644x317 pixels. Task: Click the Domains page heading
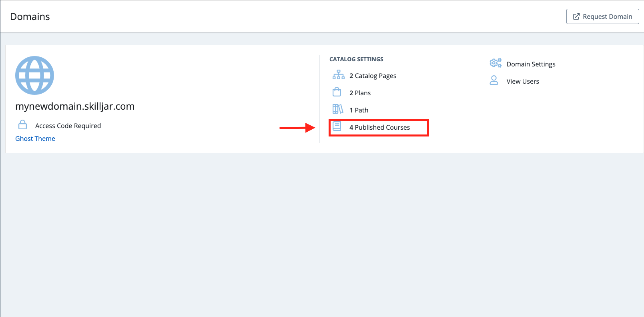(30, 16)
